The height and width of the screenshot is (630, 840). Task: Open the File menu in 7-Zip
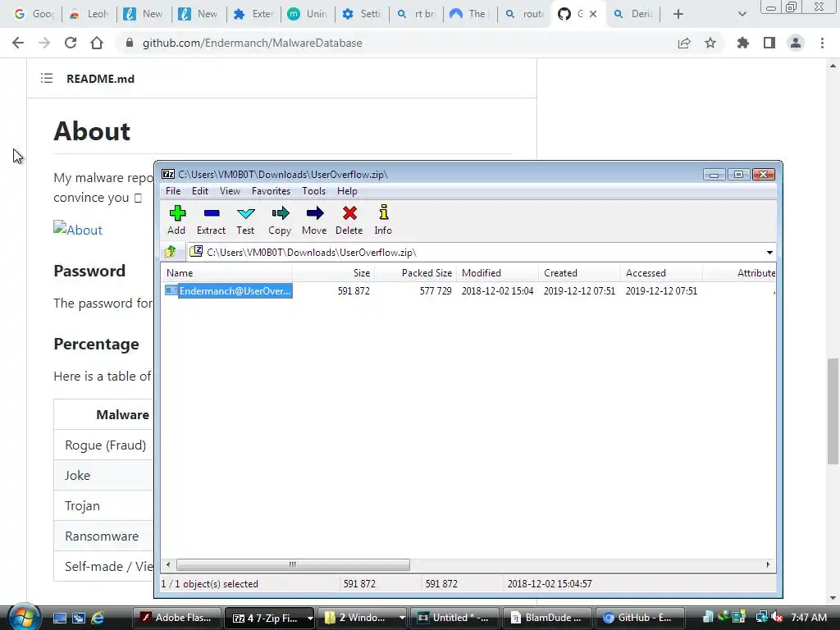(173, 190)
